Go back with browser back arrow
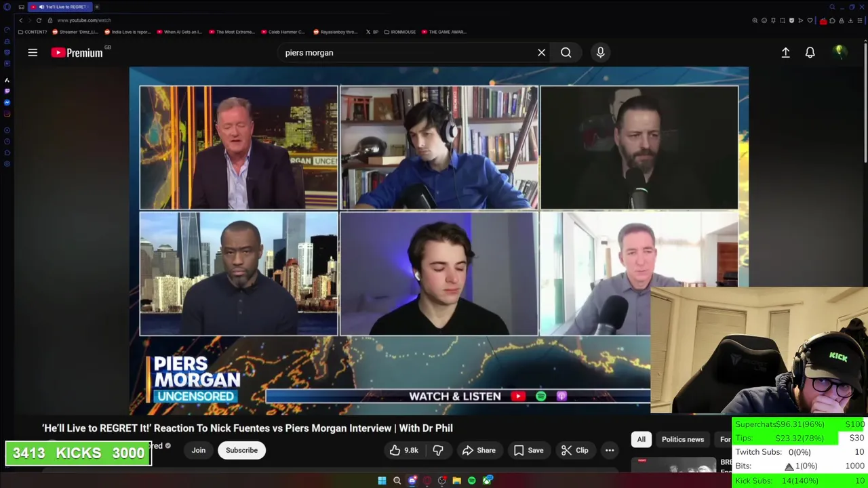The image size is (868, 488). point(21,20)
